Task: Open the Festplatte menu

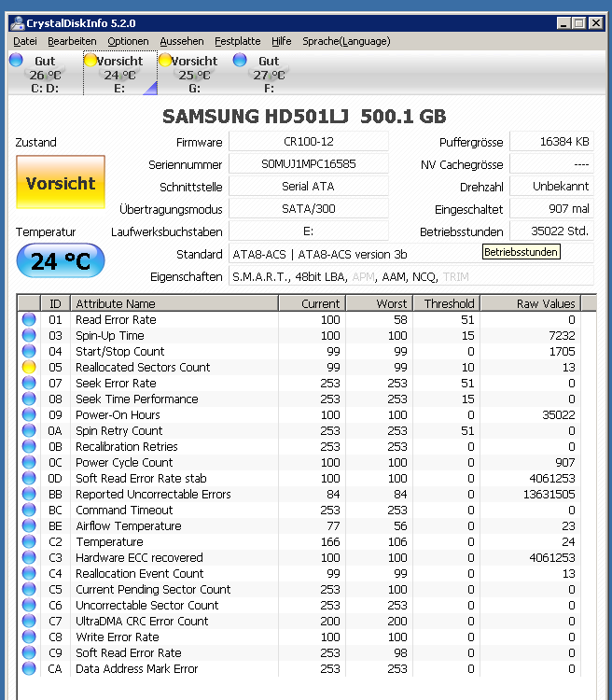Action: (238, 41)
